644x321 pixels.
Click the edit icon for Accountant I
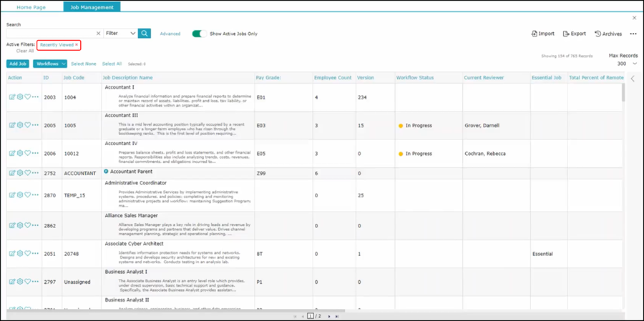click(x=11, y=97)
